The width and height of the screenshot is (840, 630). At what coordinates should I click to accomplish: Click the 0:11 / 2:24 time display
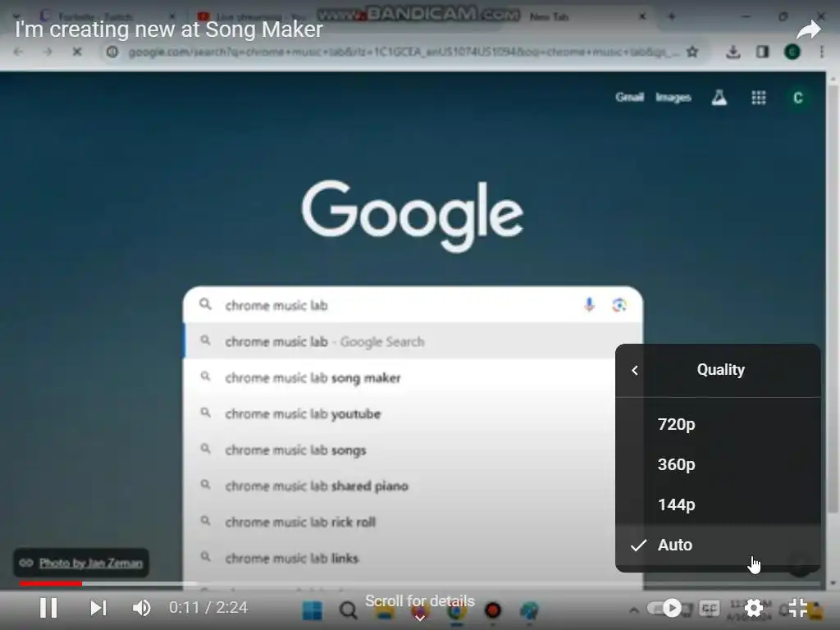pyautogui.click(x=208, y=608)
